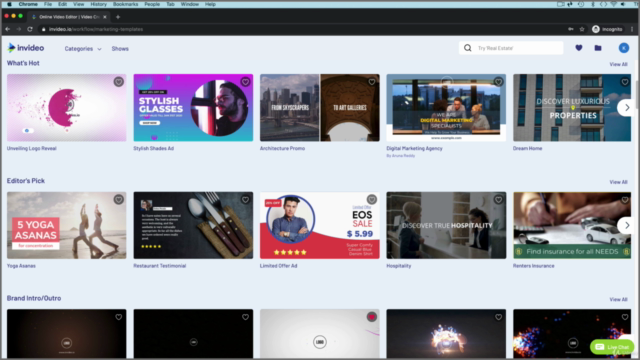Open the Restaurant Testimonial thumbnail
The image size is (640, 360).
pyautogui.click(x=193, y=225)
